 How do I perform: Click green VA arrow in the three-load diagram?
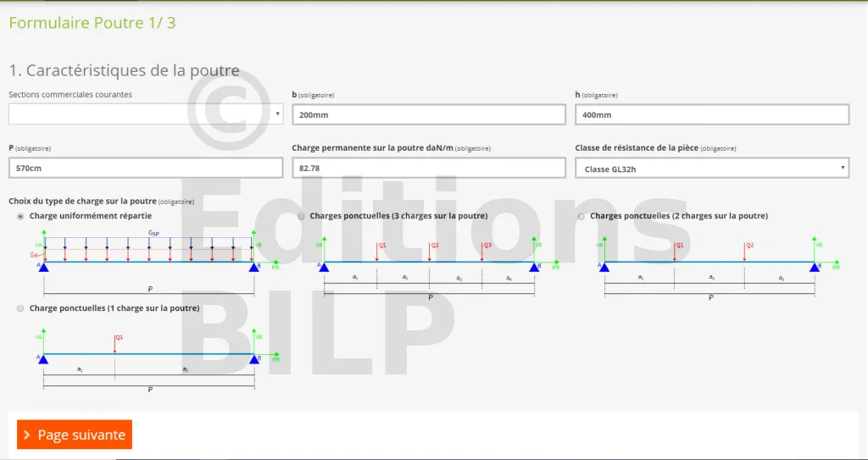pyautogui.click(x=324, y=248)
